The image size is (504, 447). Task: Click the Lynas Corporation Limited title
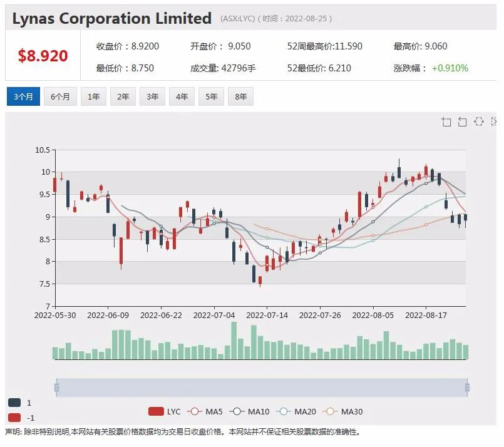(x=112, y=18)
